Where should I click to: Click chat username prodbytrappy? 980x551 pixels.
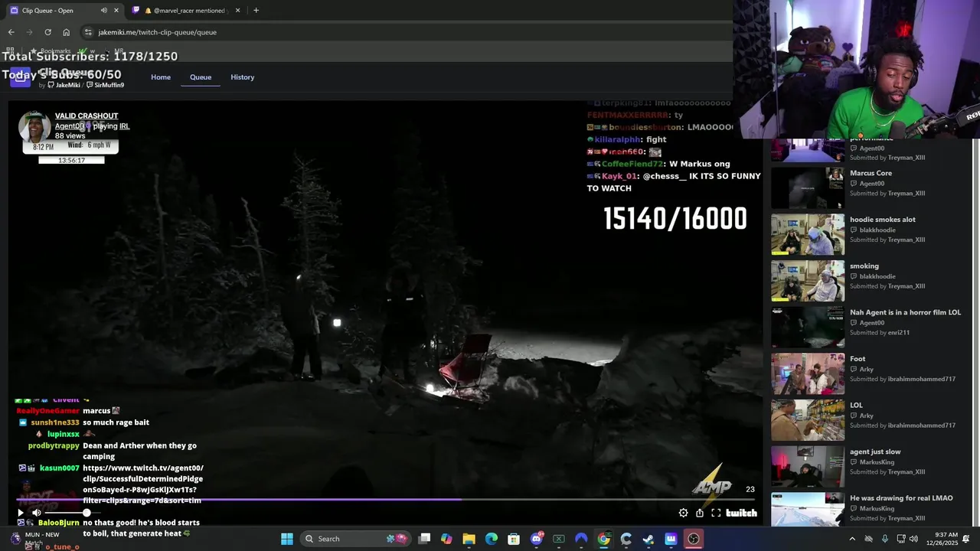coord(54,445)
